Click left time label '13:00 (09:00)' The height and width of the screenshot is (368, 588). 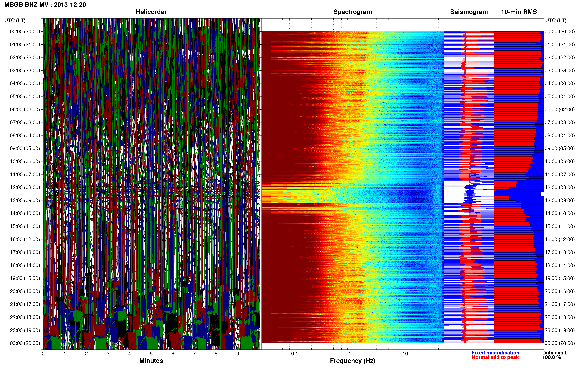point(25,200)
